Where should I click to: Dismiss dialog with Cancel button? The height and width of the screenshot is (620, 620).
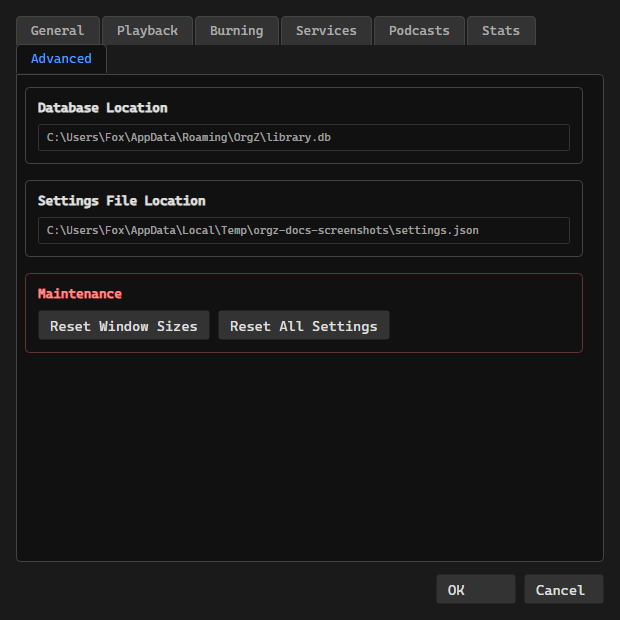tap(563, 589)
